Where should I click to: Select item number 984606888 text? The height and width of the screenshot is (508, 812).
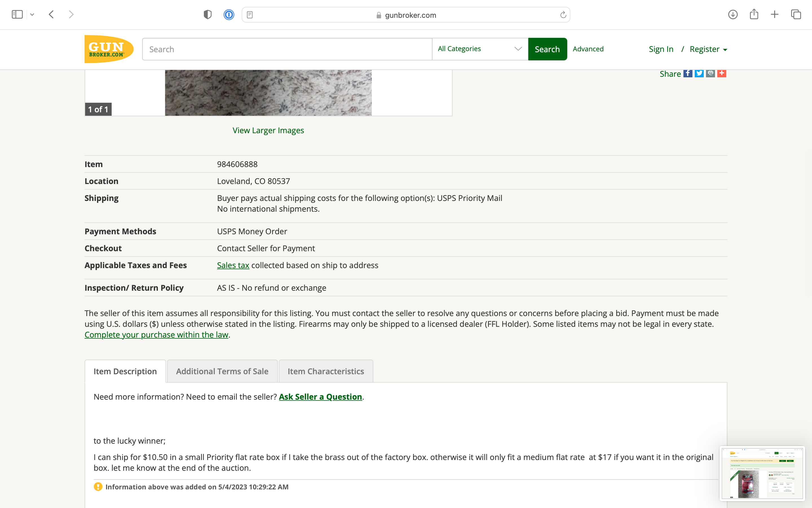click(x=237, y=164)
